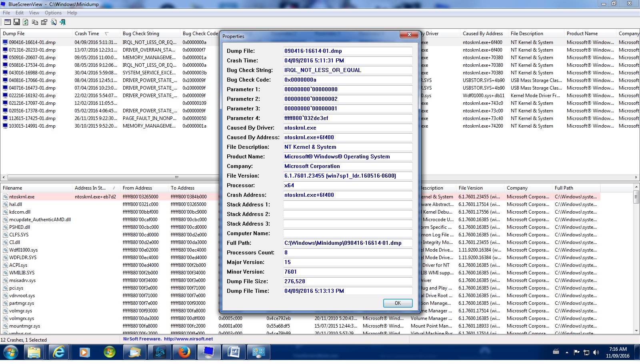Screen dimensions: 640x364
Task: Select ACPI.sys in the drivers list
Action: 18,265
